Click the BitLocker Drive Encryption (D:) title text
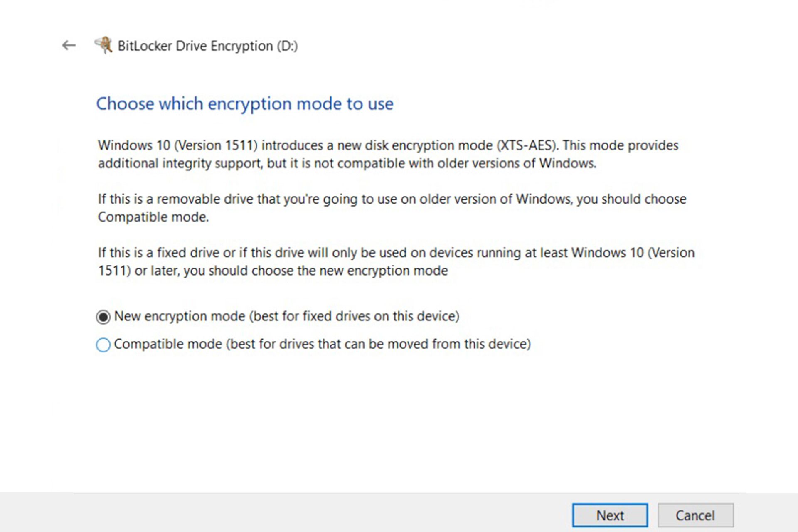The image size is (798, 532). [208, 46]
